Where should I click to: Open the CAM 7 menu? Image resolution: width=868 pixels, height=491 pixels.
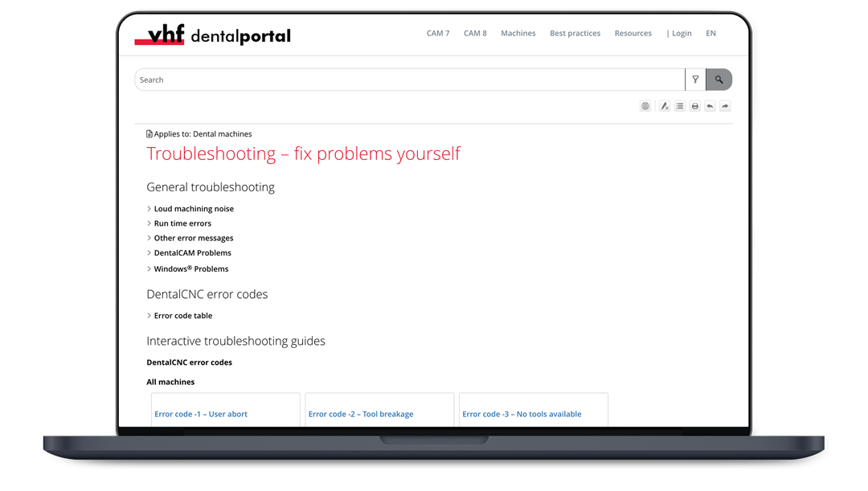[x=438, y=34]
